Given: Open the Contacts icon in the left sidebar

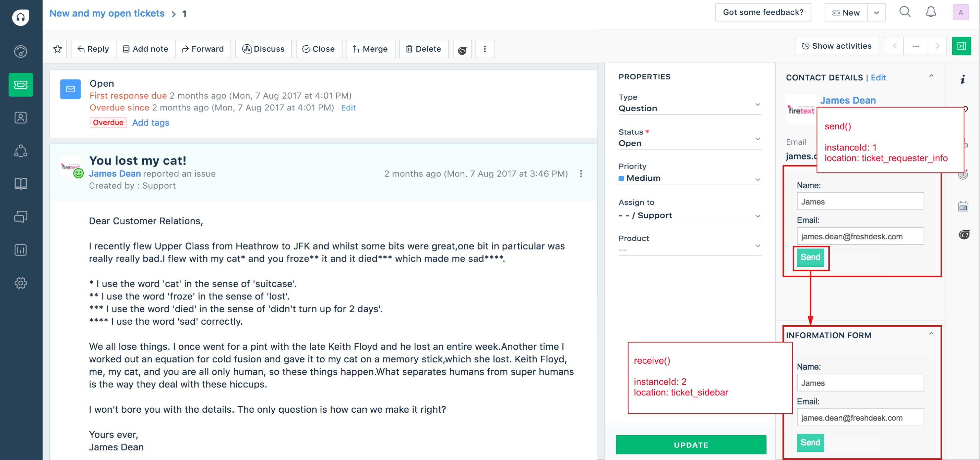Looking at the screenshot, I should (x=21, y=117).
